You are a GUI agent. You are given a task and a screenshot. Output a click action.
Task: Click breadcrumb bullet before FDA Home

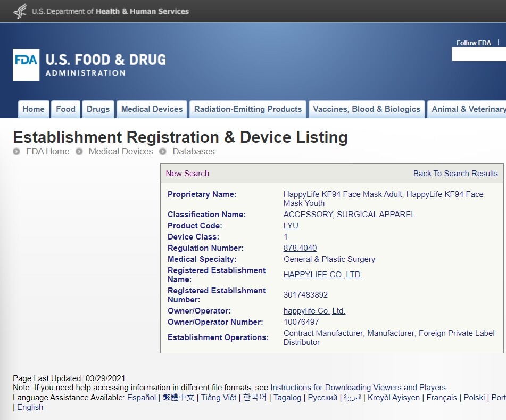[x=16, y=151]
